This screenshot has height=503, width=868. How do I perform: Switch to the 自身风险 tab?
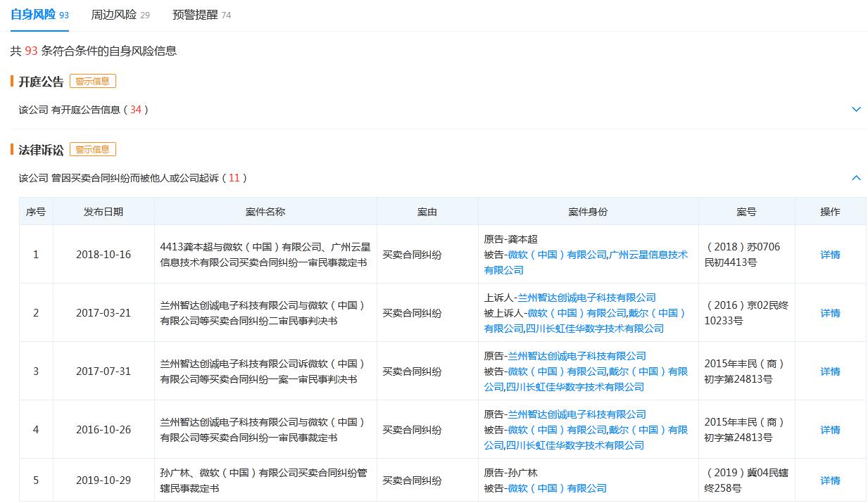(x=33, y=15)
